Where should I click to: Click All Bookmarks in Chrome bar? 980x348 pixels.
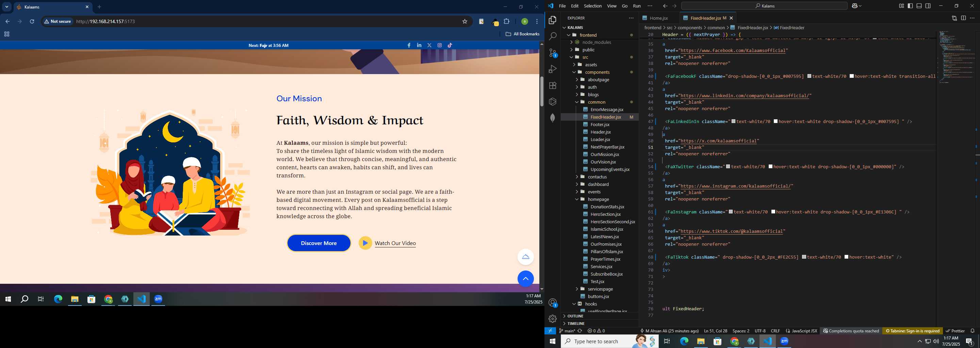[522, 34]
